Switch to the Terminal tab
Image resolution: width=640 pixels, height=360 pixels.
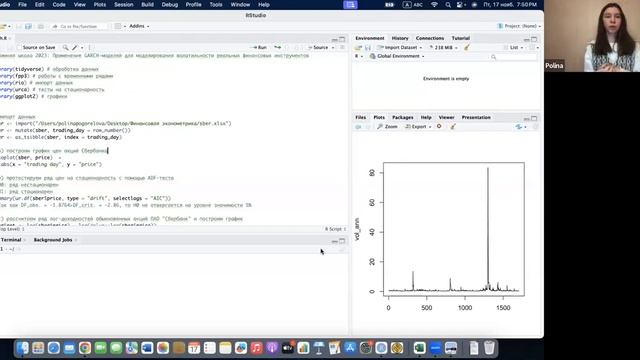11,240
